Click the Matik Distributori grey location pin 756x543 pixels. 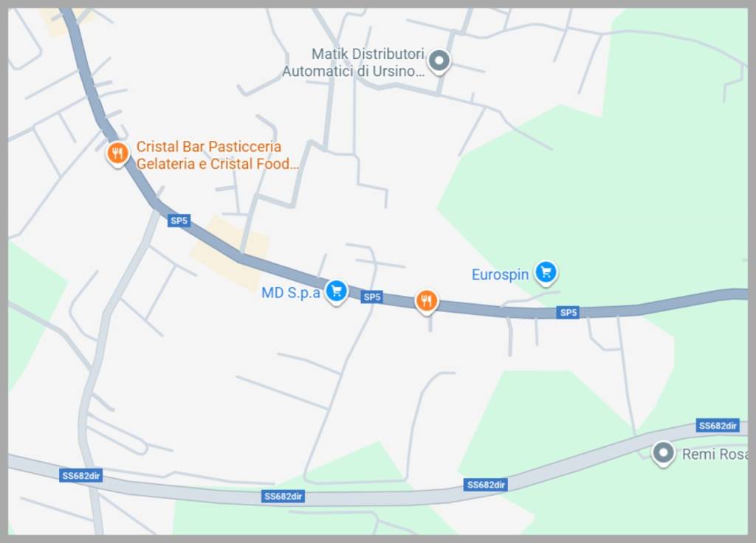coord(439,62)
